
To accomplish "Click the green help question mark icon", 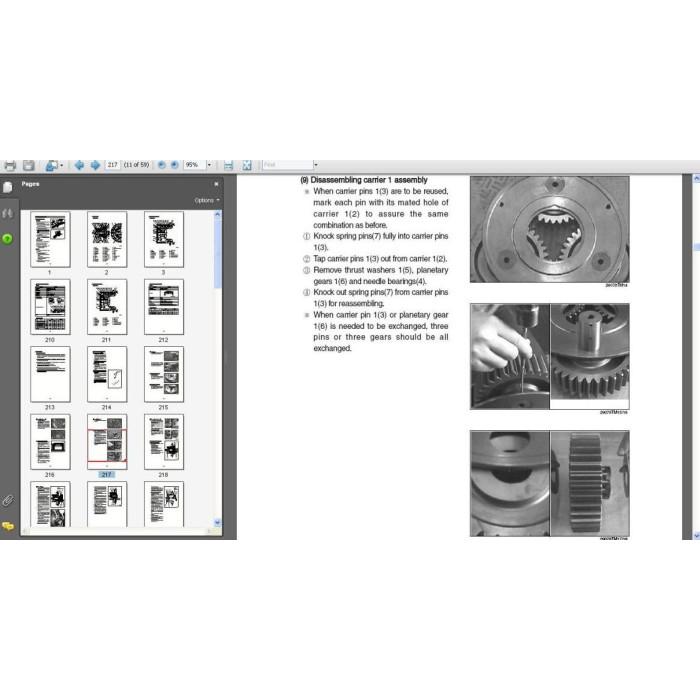I will click(x=8, y=239).
